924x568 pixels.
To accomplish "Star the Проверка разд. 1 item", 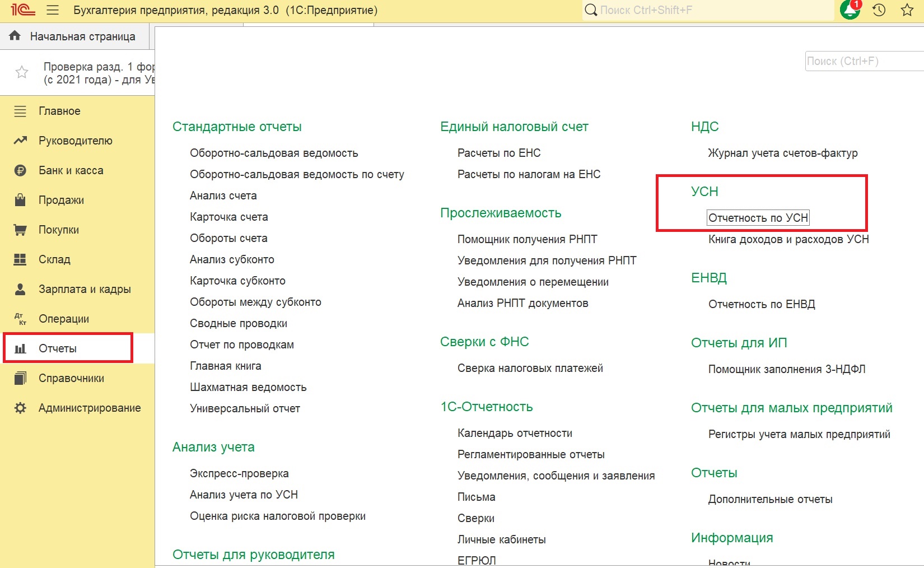I will [x=22, y=72].
